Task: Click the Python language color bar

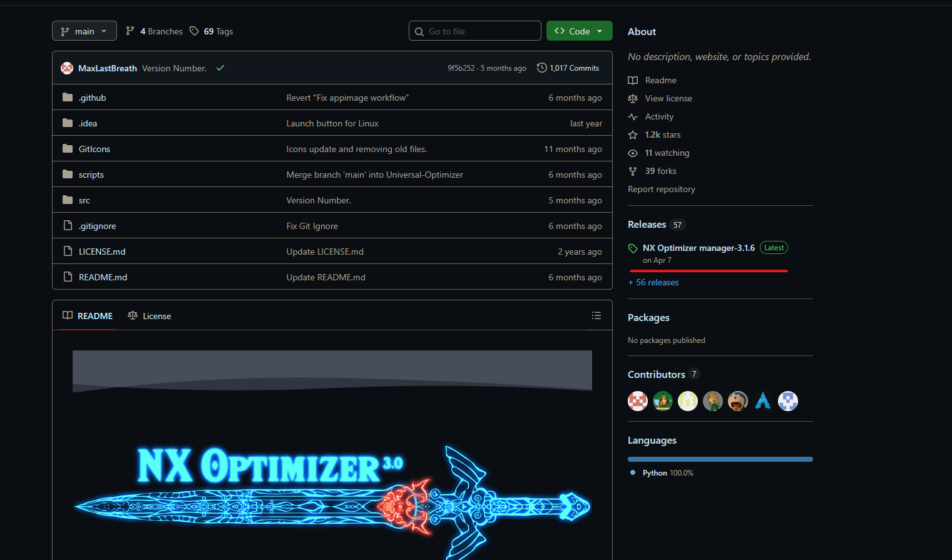Action: click(720, 459)
